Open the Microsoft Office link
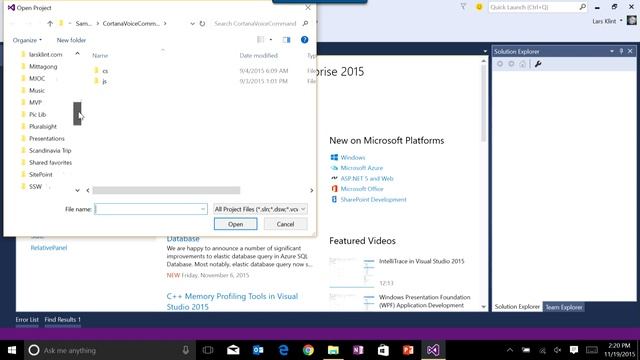Viewport: 640px width, 360px height. point(362,189)
